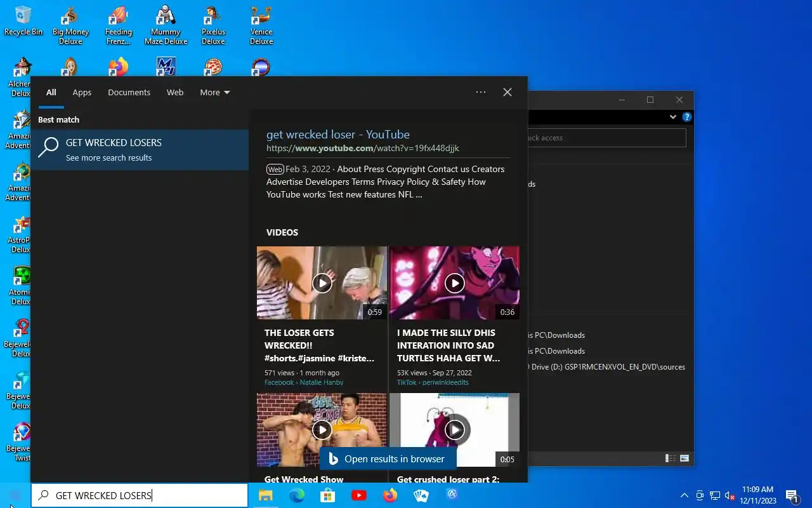Viewport: 812px width, 508px height.
Task: Open the Recycle Bin desktop icon
Action: tap(23, 21)
